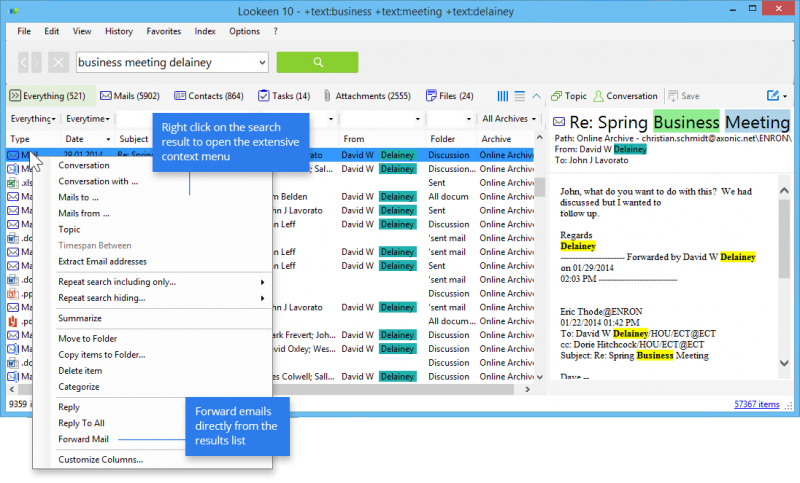The width and height of the screenshot is (800, 483).
Task: Select Move to Folder in the context menu
Action: pos(88,339)
